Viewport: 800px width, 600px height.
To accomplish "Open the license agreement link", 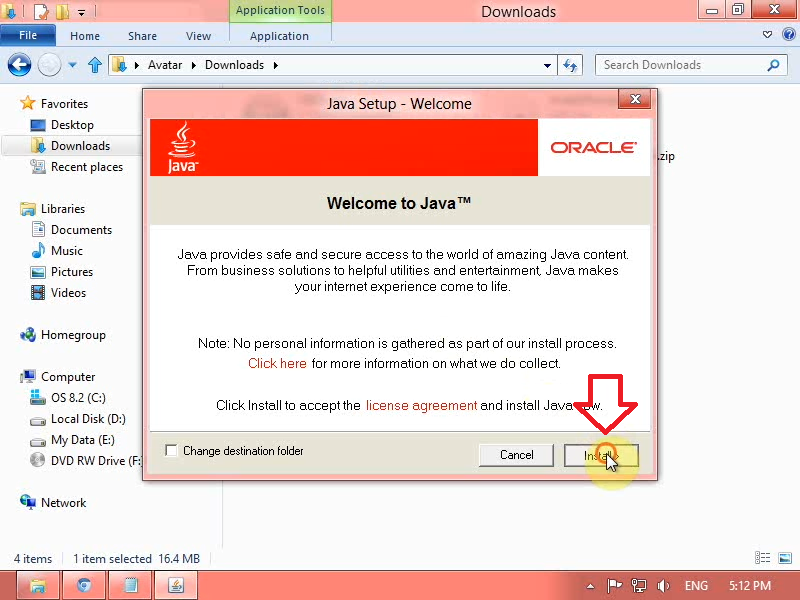I will pyautogui.click(x=421, y=405).
